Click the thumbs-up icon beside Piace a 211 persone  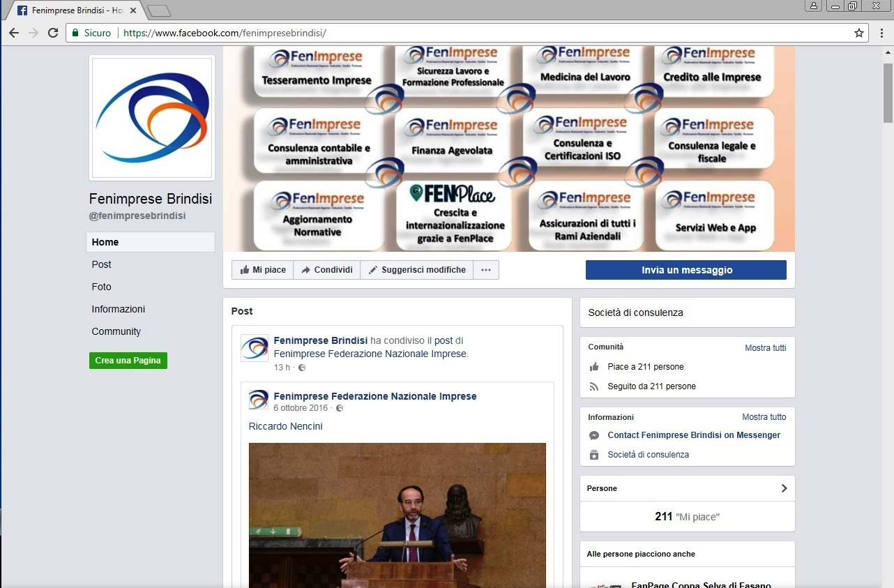point(594,367)
